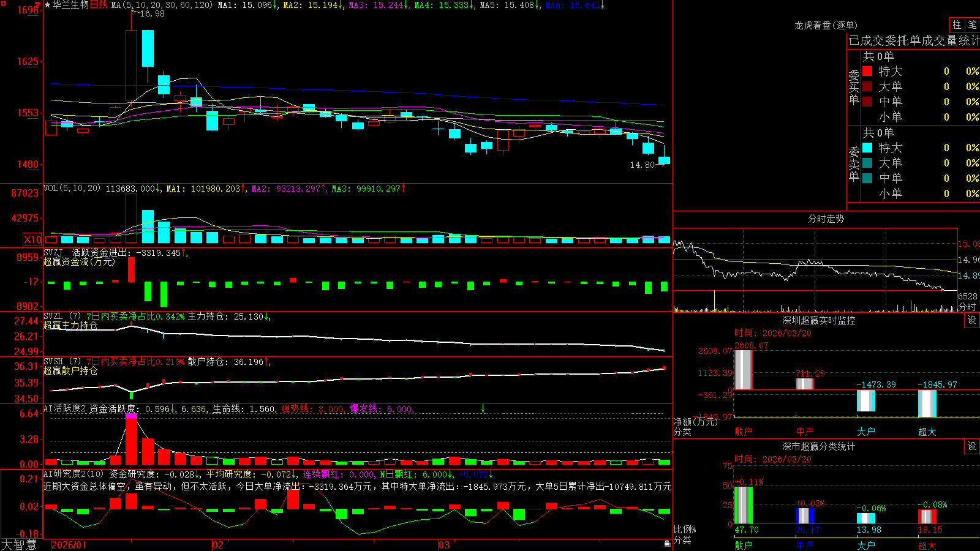The width and height of the screenshot is (980, 551).
Task: Click the teal 大单 sell-order swatch
Action: [x=867, y=163]
